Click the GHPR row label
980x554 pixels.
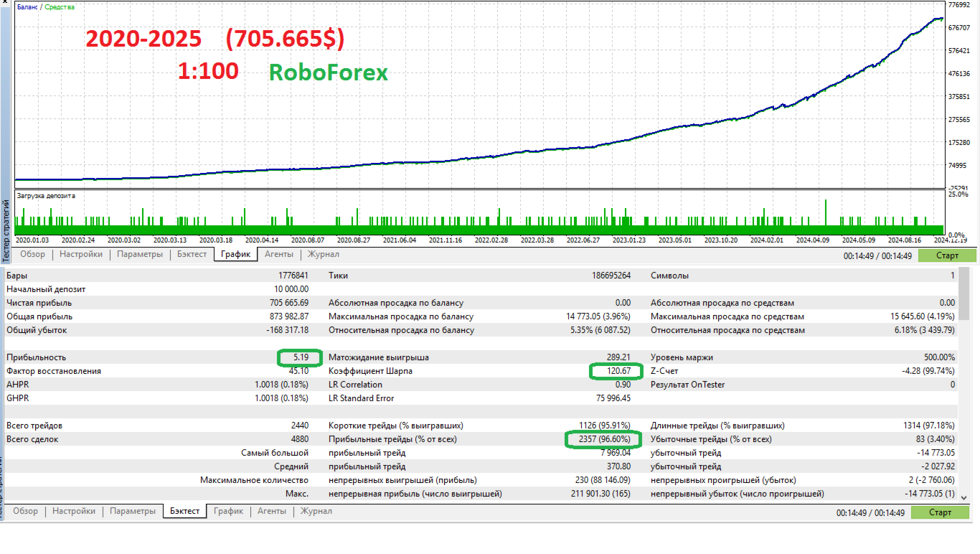[x=17, y=398]
